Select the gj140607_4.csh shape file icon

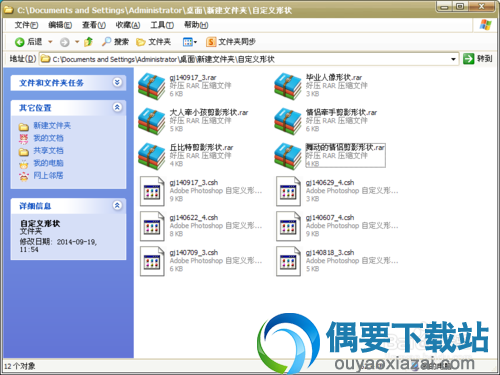(x=288, y=226)
